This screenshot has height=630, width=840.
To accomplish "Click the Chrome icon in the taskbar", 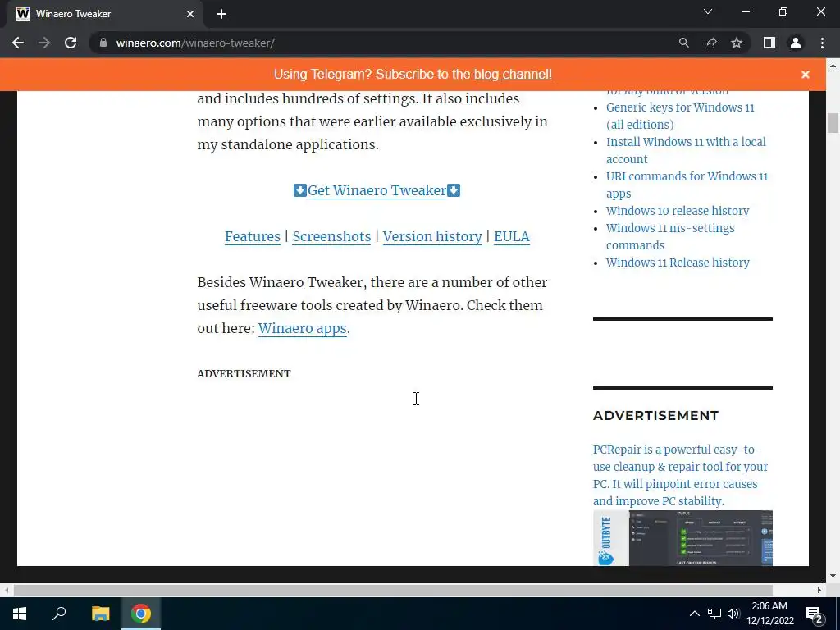I will [141, 614].
